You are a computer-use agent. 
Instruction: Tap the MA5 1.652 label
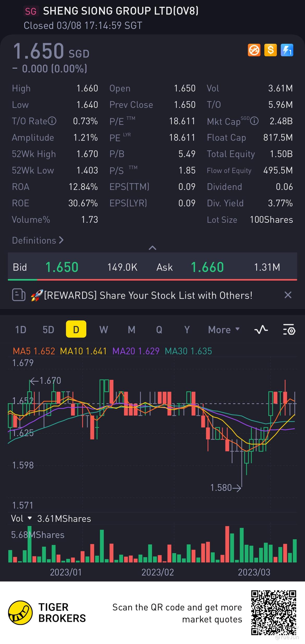coord(34,351)
